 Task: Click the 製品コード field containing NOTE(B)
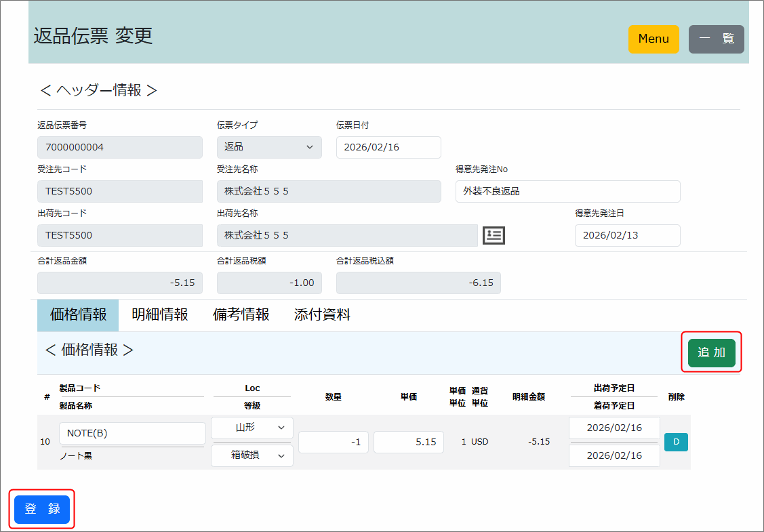click(132, 433)
